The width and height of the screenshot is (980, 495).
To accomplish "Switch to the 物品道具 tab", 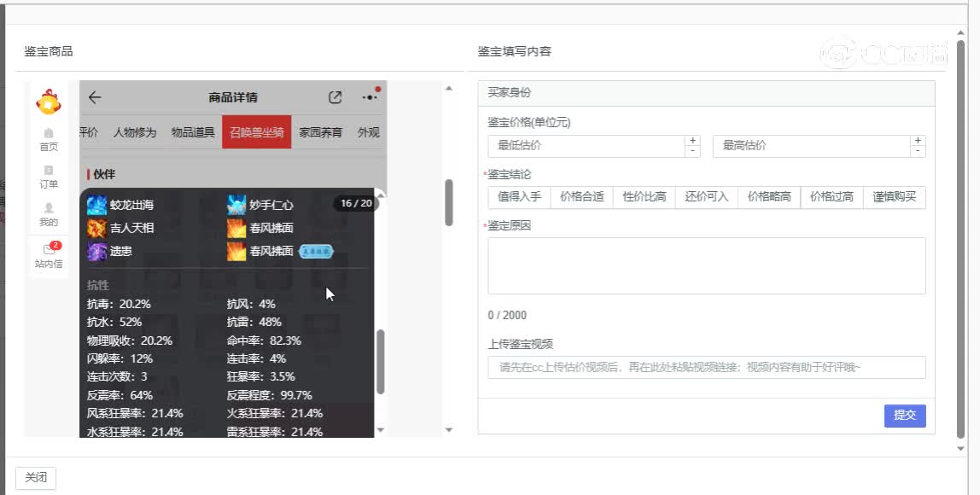I will coord(194,132).
